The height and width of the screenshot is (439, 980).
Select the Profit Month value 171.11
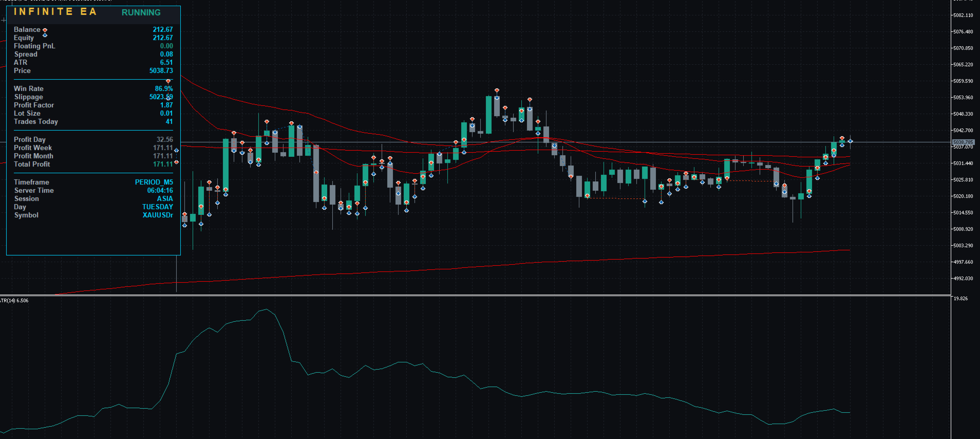[163, 156]
